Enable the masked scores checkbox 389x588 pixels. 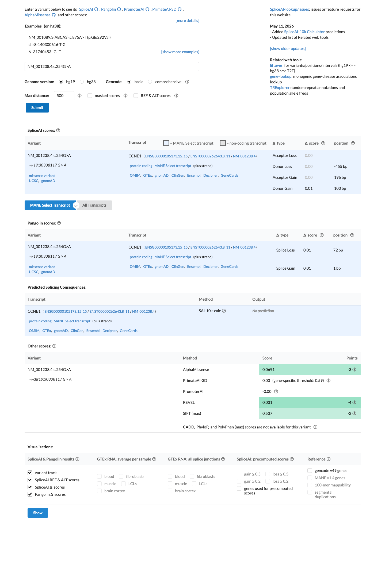click(x=90, y=96)
